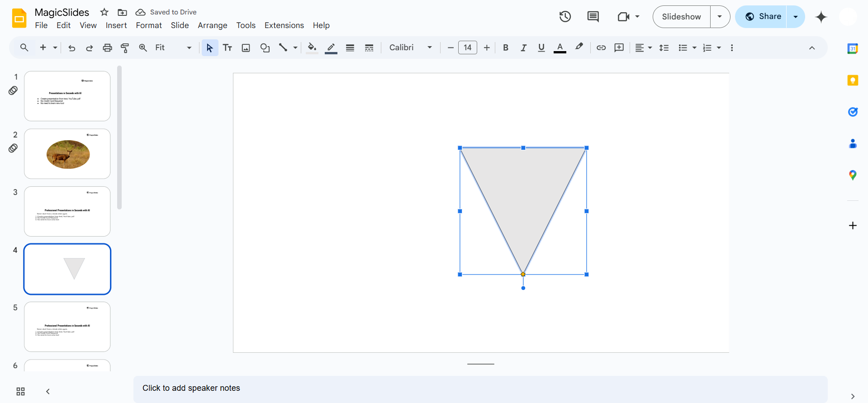This screenshot has height=403, width=868.
Task: Expand the Slideshow options arrow
Action: coord(720,17)
